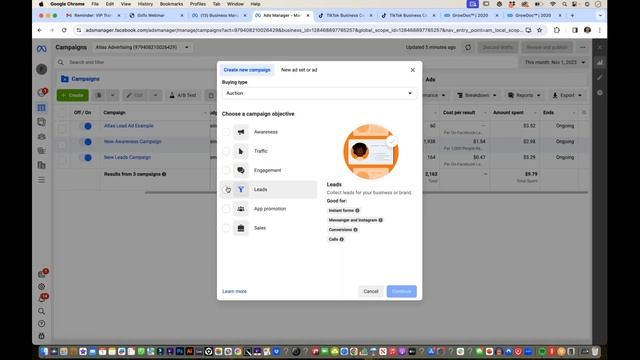Sort by Amount spent column header
This screenshot has width=640, height=360.
[x=508, y=113]
